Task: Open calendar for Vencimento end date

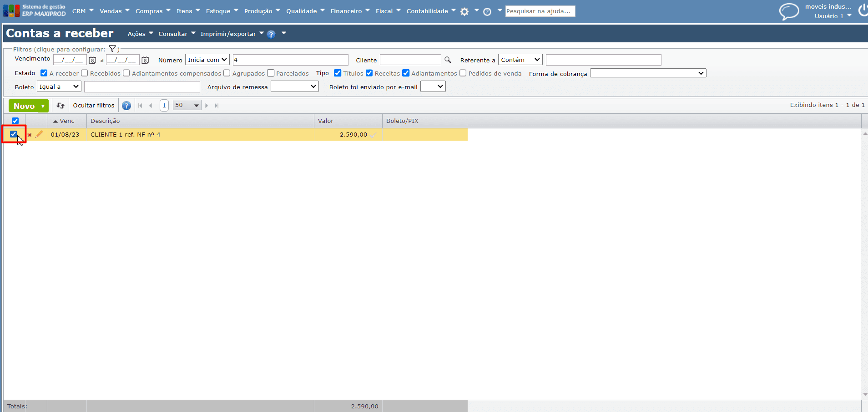Action: pyautogui.click(x=145, y=60)
